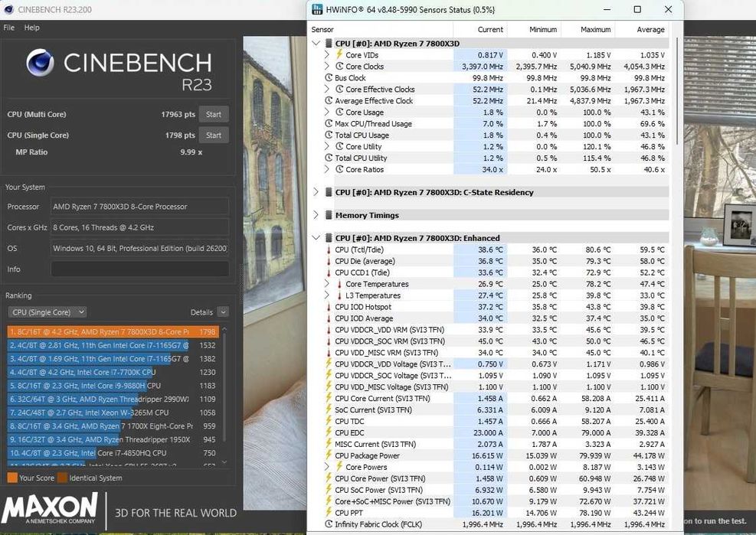This screenshot has height=535, width=756.
Task: Click the HWiNFO title bar icon
Action: tap(317, 9)
